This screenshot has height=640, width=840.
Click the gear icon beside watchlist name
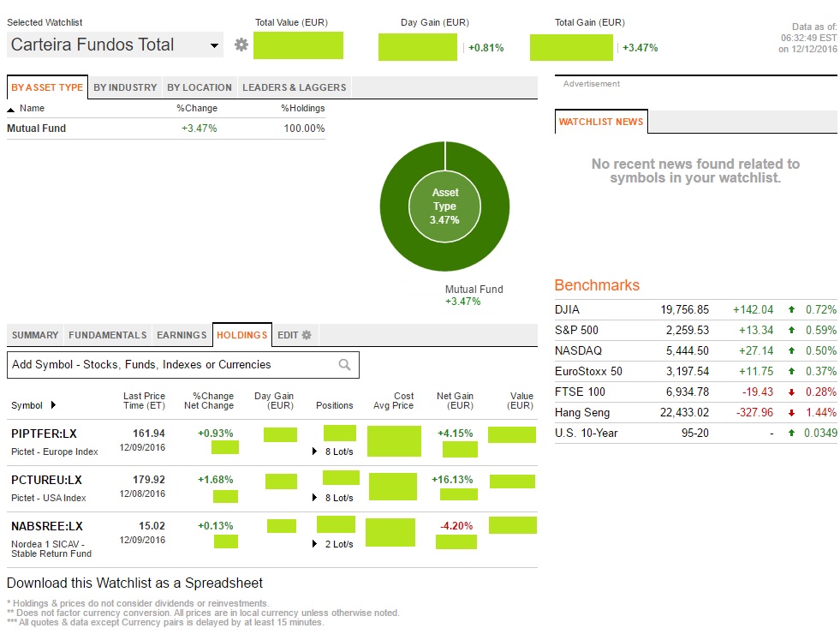(x=241, y=45)
